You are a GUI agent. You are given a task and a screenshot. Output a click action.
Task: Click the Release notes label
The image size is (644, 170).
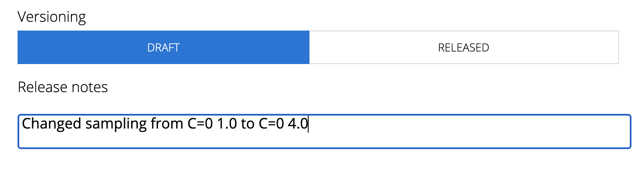(63, 87)
